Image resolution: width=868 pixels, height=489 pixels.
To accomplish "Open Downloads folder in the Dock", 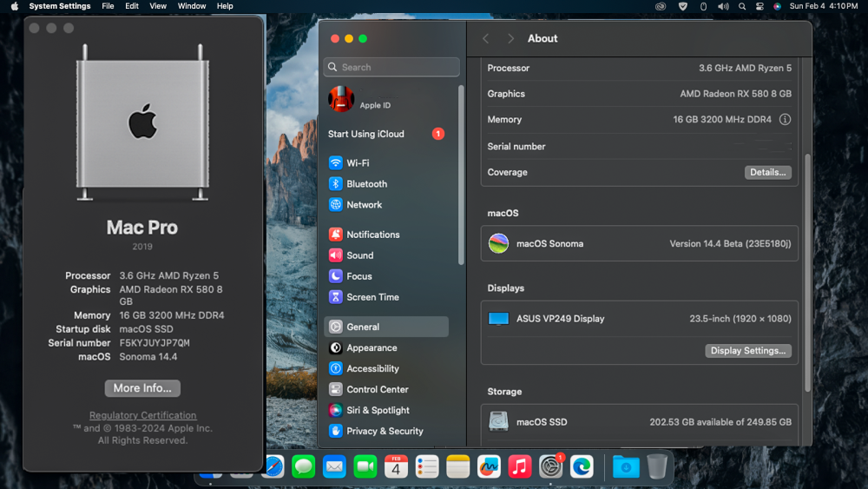I will tap(626, 466).
